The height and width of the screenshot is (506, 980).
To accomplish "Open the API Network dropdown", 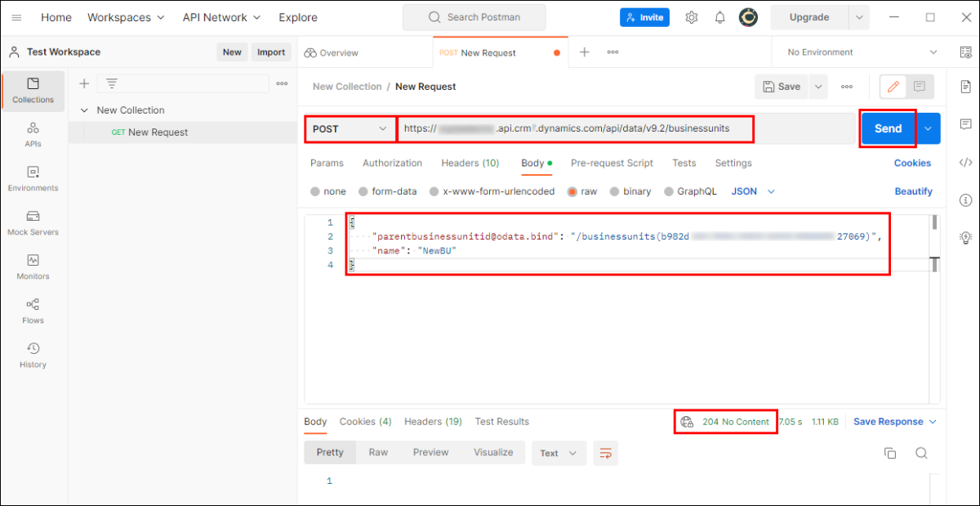I will click(x=222, y=17).
